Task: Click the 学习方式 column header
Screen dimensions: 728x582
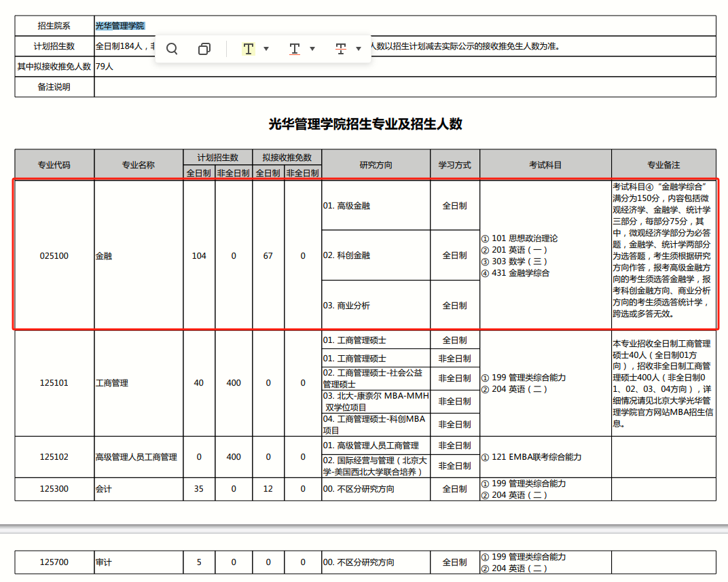Action: coord(455,165)
